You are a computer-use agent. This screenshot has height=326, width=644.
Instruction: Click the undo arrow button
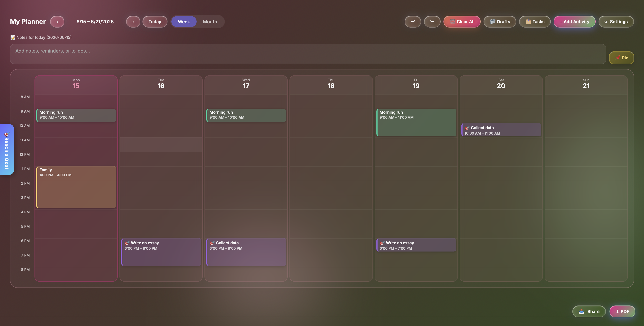click(413, 22)
